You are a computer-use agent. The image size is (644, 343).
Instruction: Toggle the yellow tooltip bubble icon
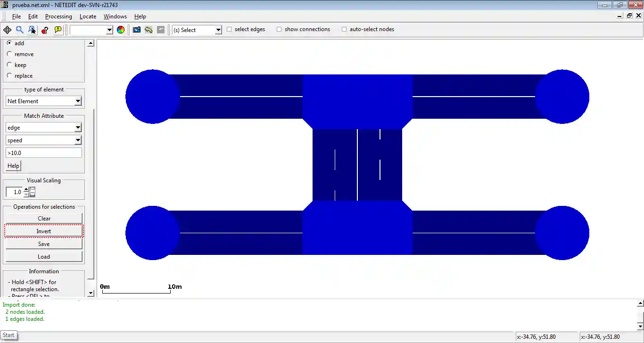click(58, 30)
